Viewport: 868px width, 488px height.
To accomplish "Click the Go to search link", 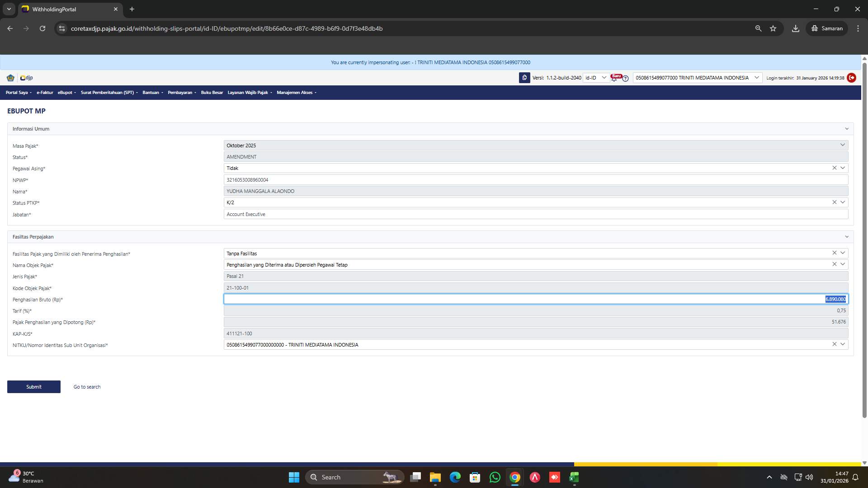I will pos(86,387).
